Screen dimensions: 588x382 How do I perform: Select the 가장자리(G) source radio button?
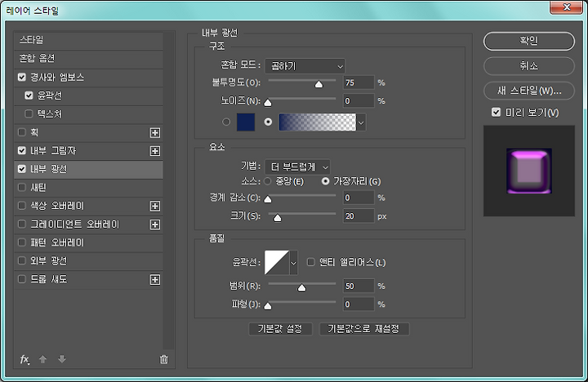325,181
